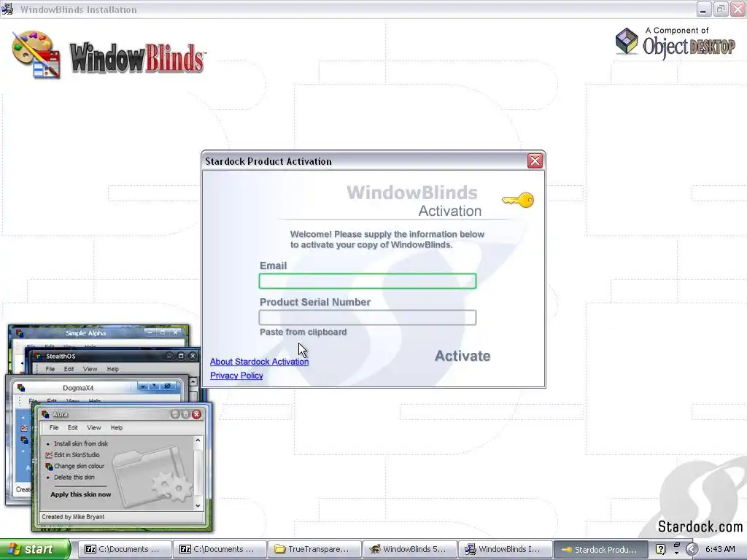Click the Object Desktop cube logo
747x560 pixels.
[x=627, y=41]
